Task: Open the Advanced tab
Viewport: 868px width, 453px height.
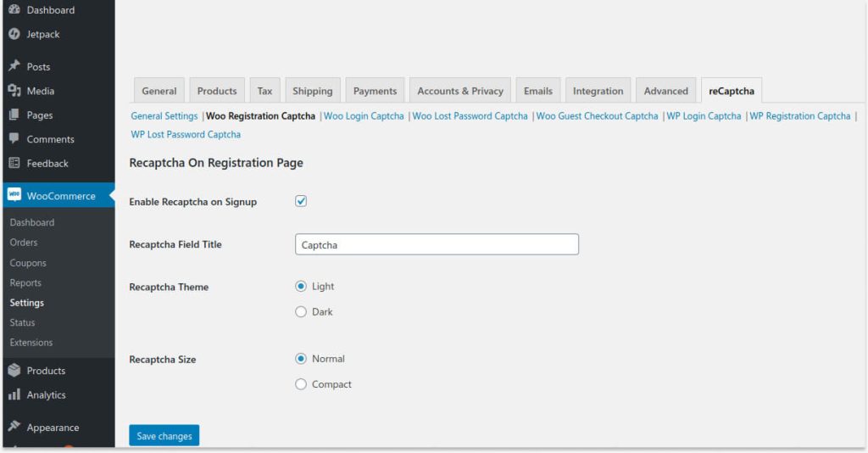Action: [666, 91]
